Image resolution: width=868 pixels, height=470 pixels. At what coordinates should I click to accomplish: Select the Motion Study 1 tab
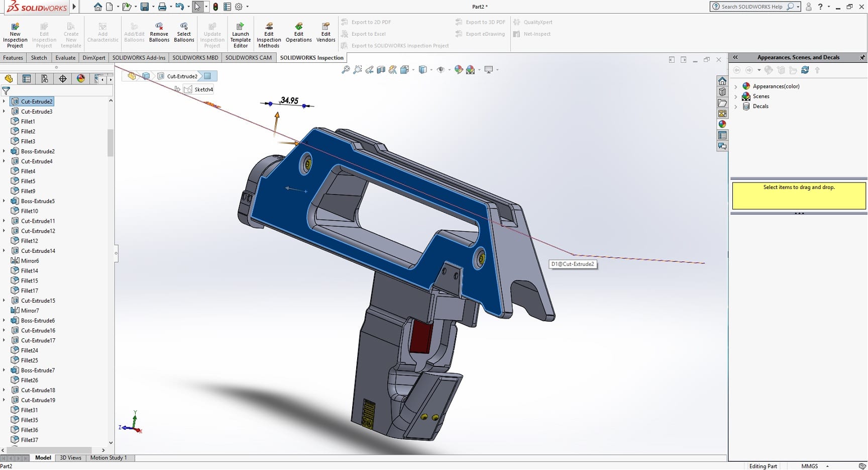click(x=108, y=458)
